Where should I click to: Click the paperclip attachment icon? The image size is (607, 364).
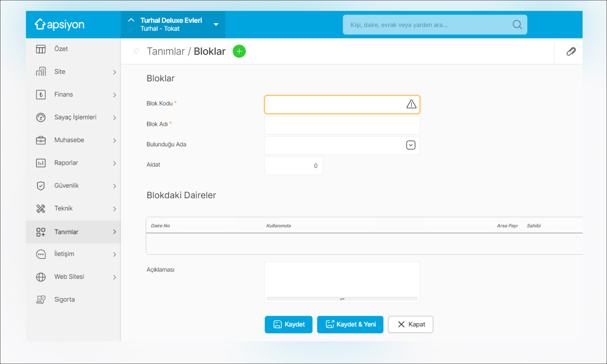pos(571,51)
